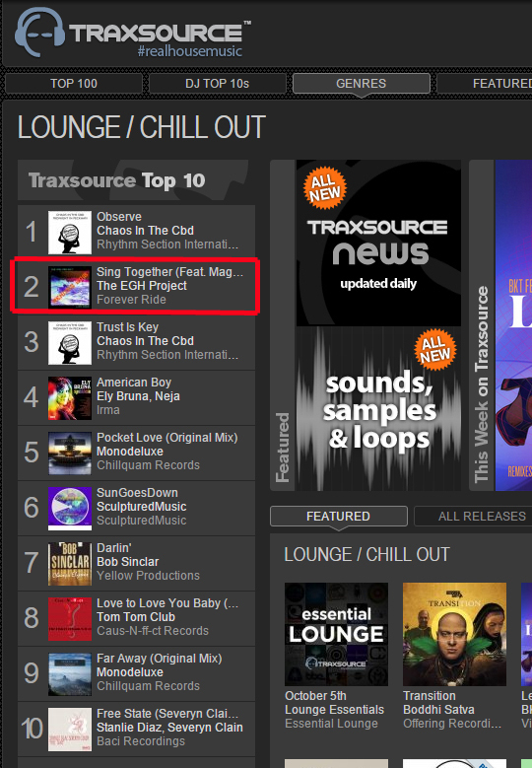This screenshot has width=532, height=768.
Task: Open Bob Sinclar Darlin' cover thumbnail
Action: (70, 563)
